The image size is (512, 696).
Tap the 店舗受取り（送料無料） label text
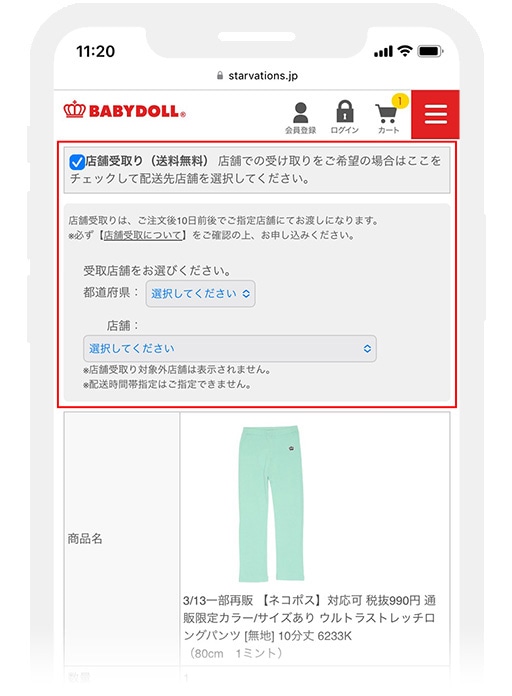(147, 161)
